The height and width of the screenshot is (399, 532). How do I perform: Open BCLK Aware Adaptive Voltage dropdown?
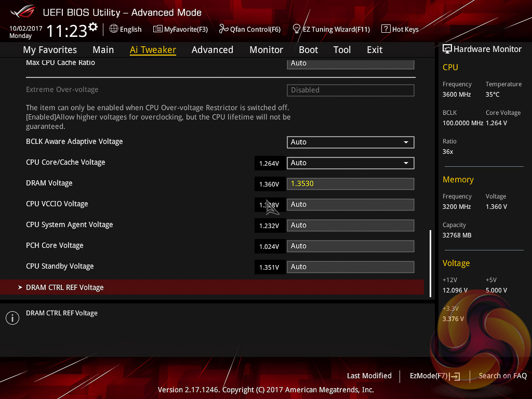(x=350, y=142)
